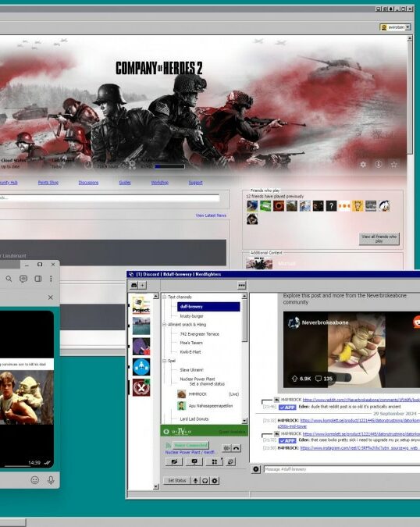
Task: Favorite the game with the star icon
Action: 393,165
